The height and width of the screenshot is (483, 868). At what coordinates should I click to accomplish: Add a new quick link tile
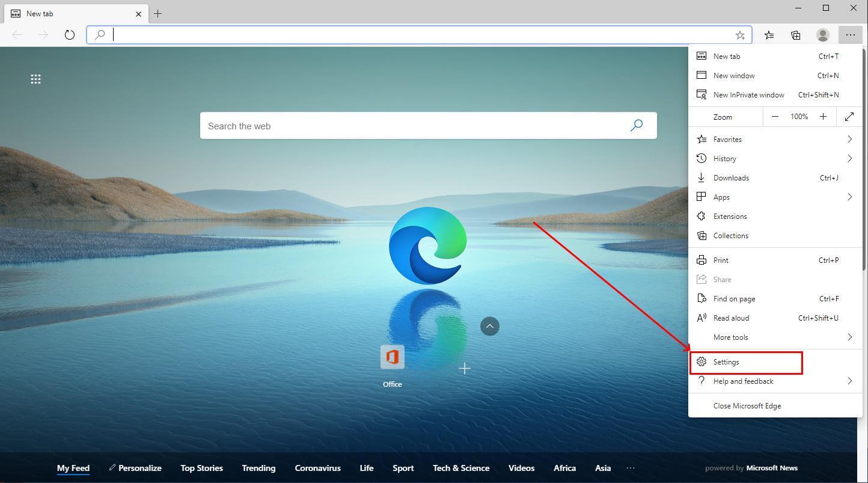coord(465,368)
